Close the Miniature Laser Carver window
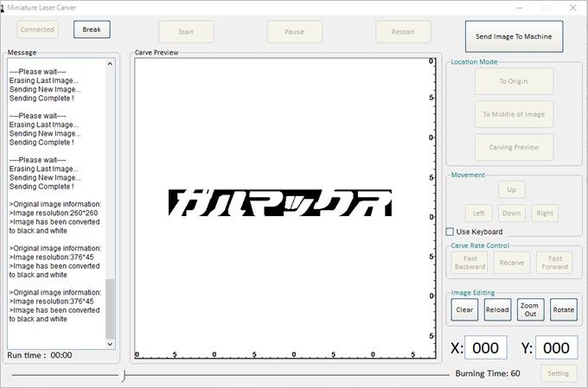 tap(573, 8)
